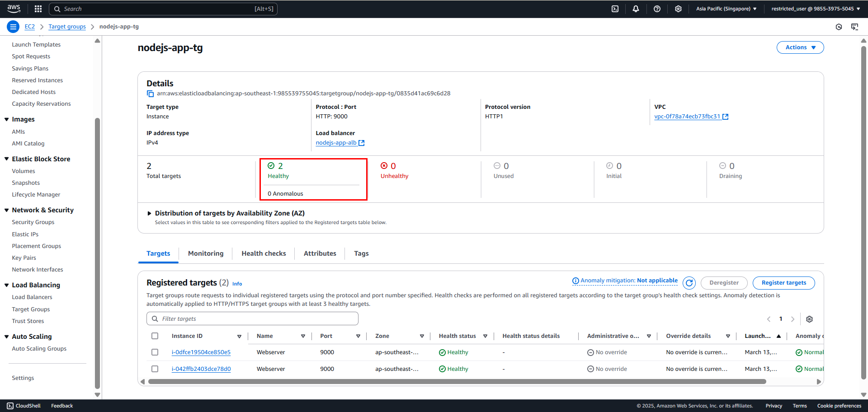Toggle the side navigation hamburger menu
The height and width of the screenshot is (412, 868).
click(x=13, y=27)
